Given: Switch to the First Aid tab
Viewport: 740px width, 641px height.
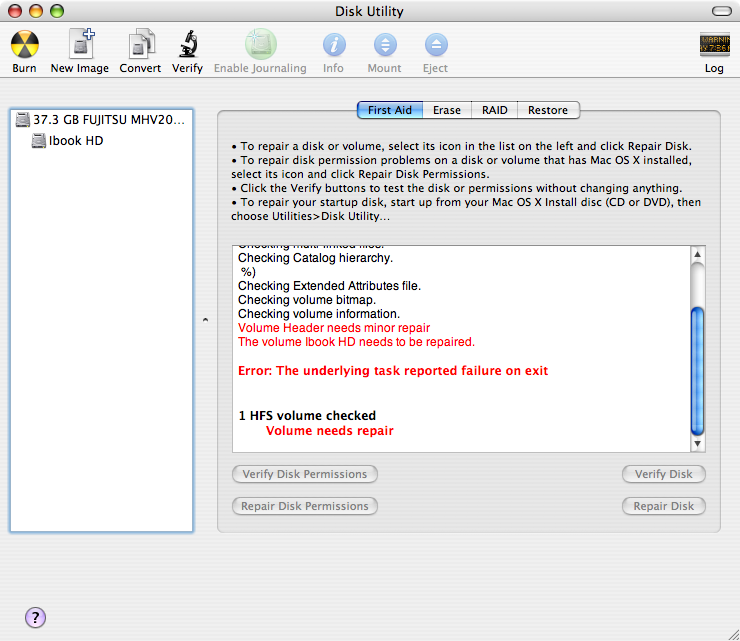Looking at the screenshot, I should pos(390,110).
